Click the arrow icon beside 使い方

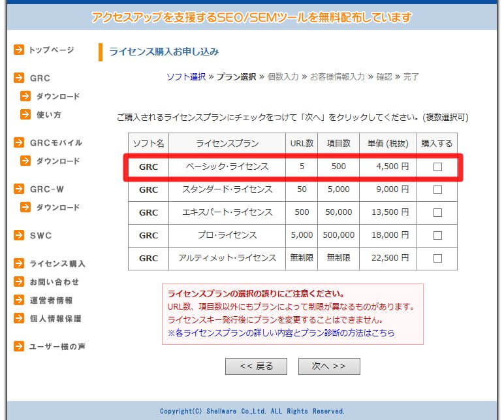[25, 114]
